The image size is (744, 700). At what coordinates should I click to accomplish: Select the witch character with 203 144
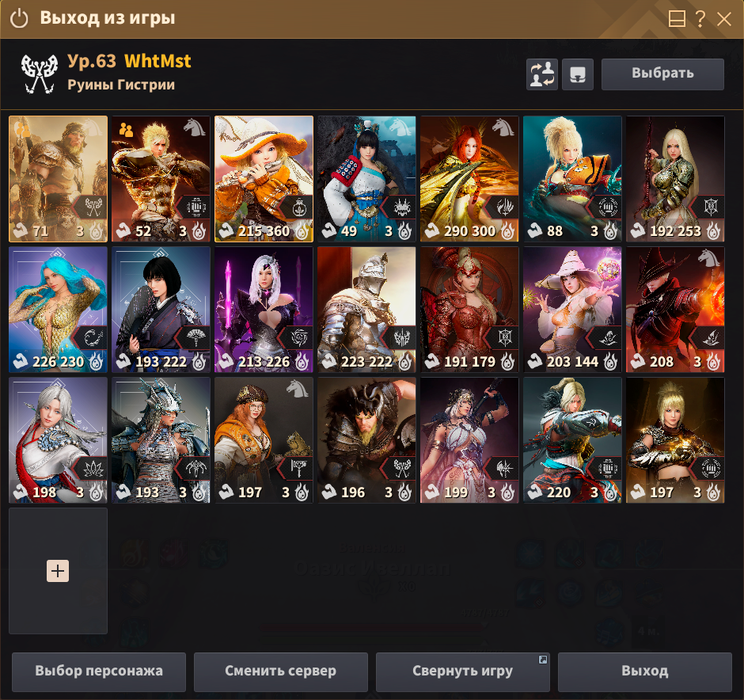572,310
